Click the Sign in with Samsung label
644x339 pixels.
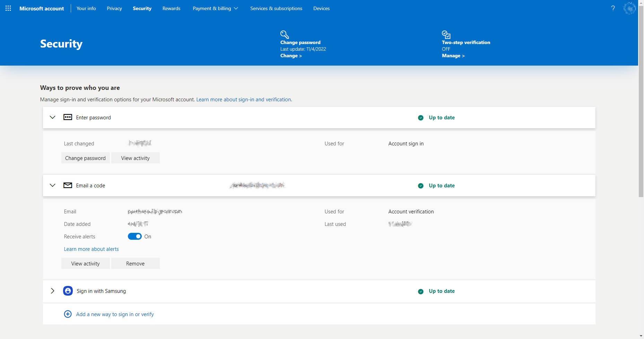(x=101, y=291)
